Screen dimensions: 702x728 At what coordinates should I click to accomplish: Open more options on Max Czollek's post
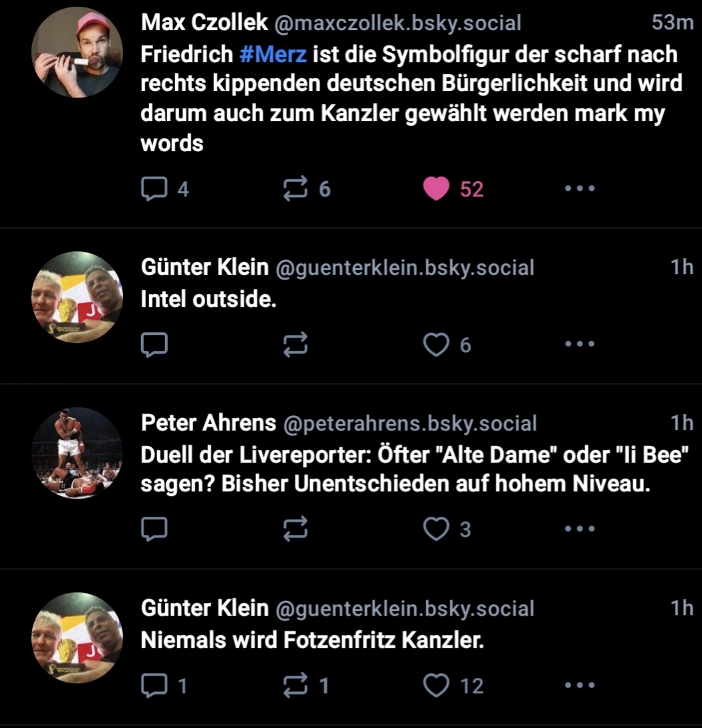(x=579, y=189)
